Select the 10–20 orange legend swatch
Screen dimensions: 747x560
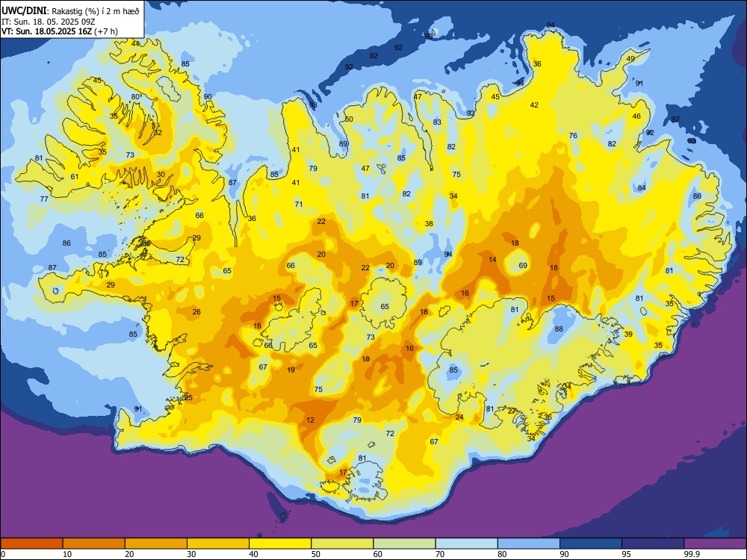[x=94, y=544]
